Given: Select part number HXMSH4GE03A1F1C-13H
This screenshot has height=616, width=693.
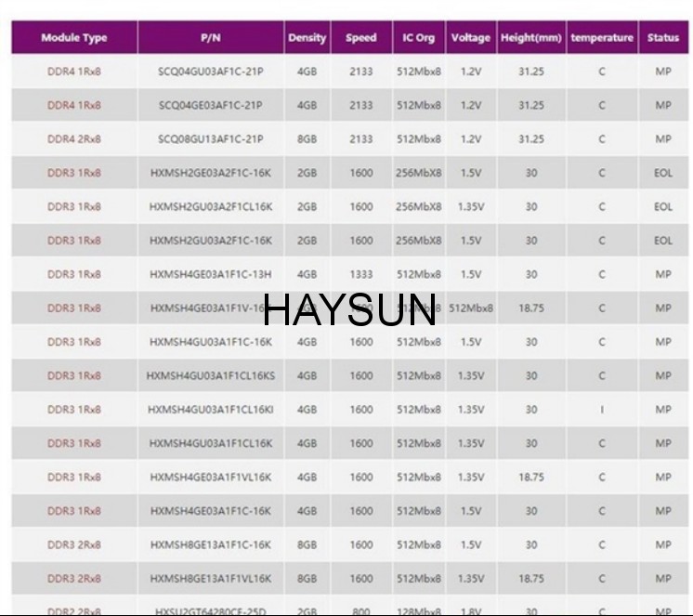Looking at the screenshot, I should coord(211,274).
